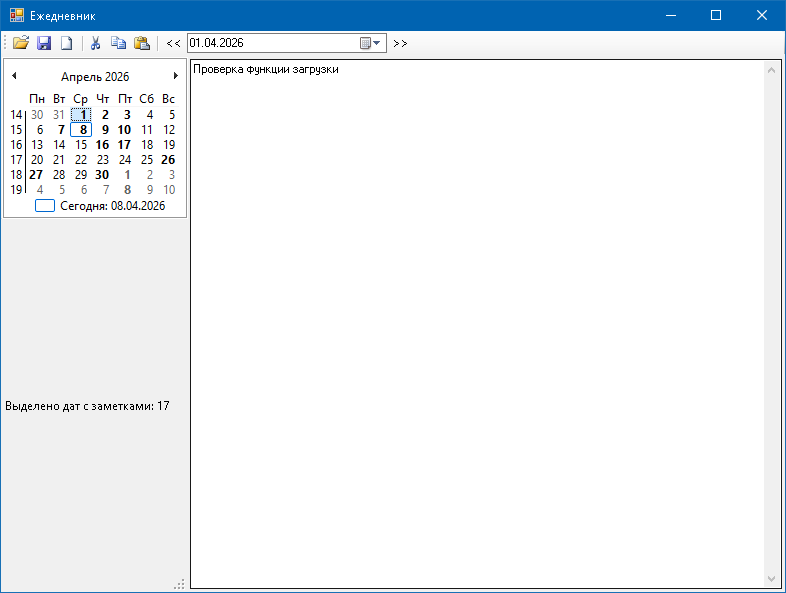Viewport: 786px width, 593px height.
Task: Go to next day with >> button
Action: 400,43
